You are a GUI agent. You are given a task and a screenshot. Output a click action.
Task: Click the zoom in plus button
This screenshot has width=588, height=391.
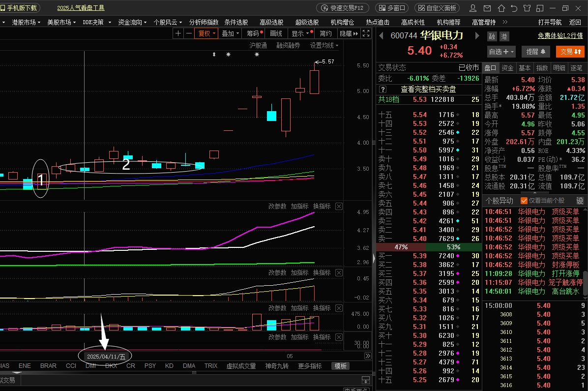pos(178,33)
